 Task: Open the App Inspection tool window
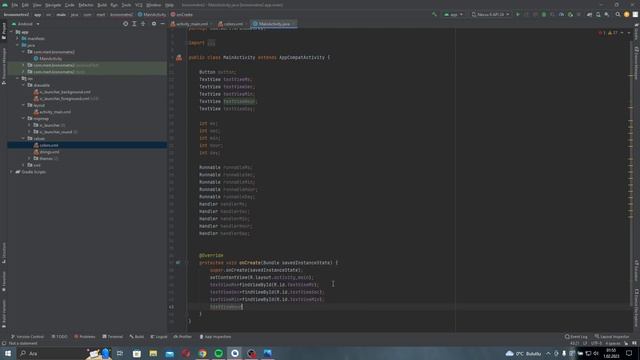coord(215,337)
